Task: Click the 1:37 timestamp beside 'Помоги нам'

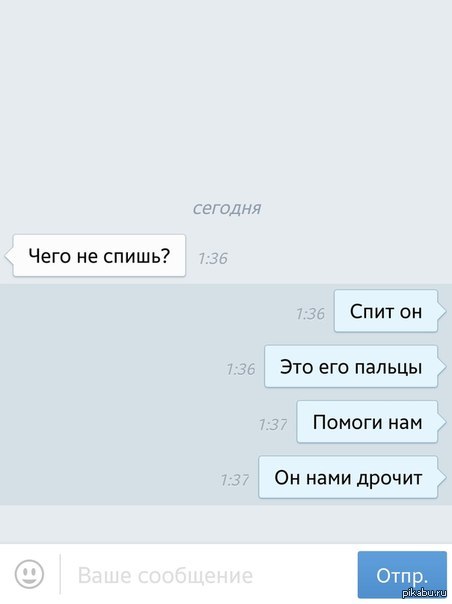Action: 273,425
